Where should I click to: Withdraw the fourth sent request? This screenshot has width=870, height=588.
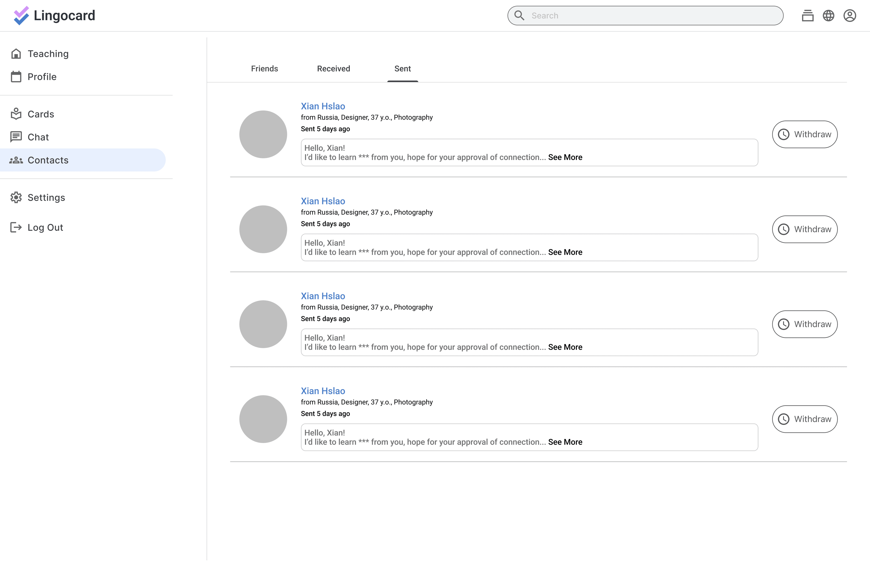point(805,419)
